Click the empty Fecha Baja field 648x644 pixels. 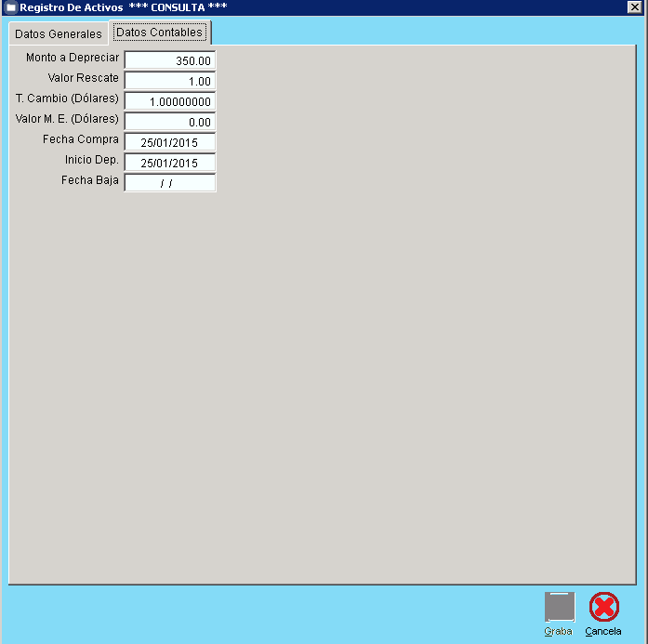coord(170,183)
